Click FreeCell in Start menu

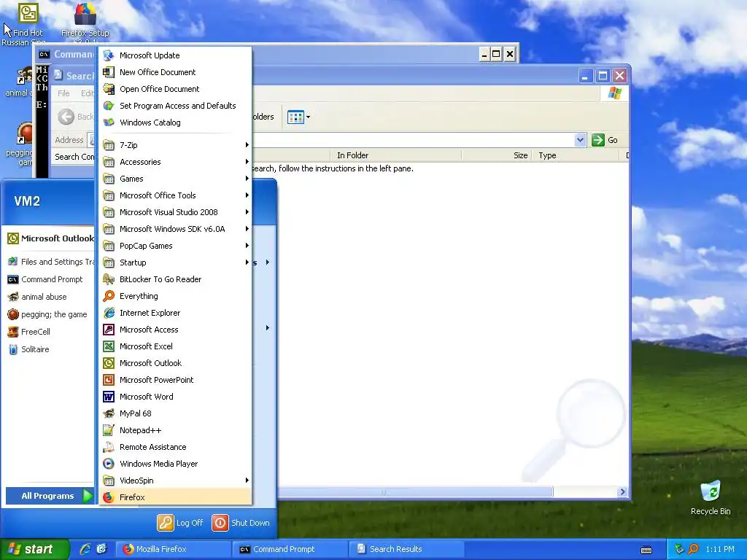click(50, 332)
